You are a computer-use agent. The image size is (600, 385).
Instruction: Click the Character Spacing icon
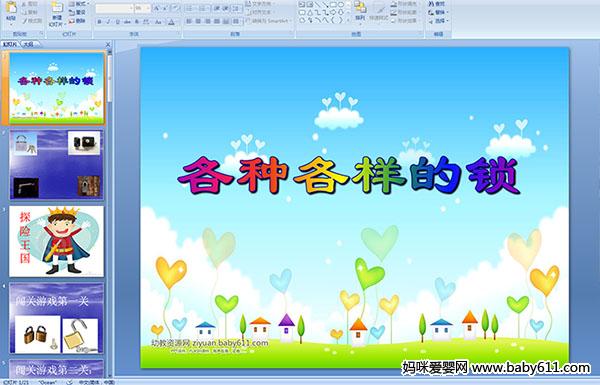tap(146, 22)
